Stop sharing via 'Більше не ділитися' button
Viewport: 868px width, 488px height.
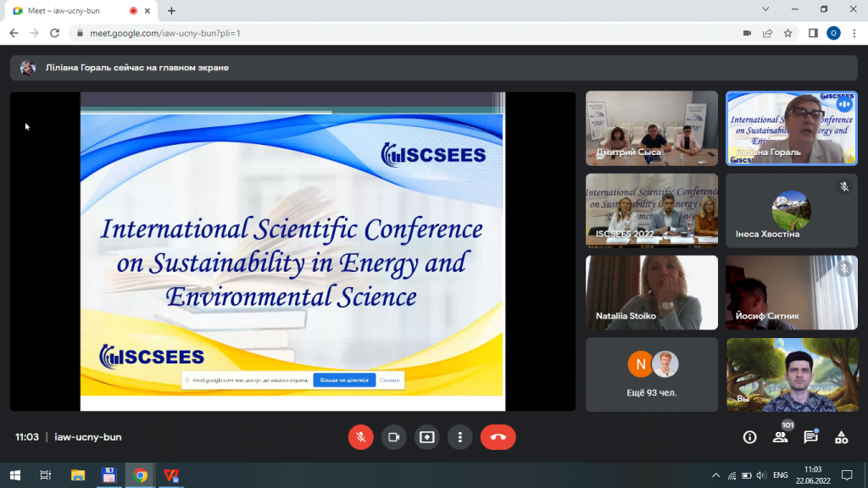344,380
